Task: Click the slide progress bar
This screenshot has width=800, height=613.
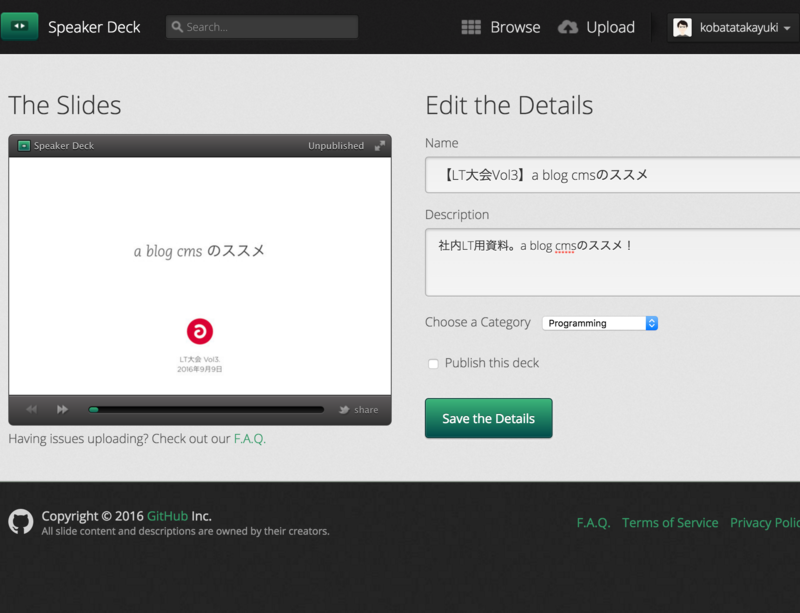Action: coord(206,409)
